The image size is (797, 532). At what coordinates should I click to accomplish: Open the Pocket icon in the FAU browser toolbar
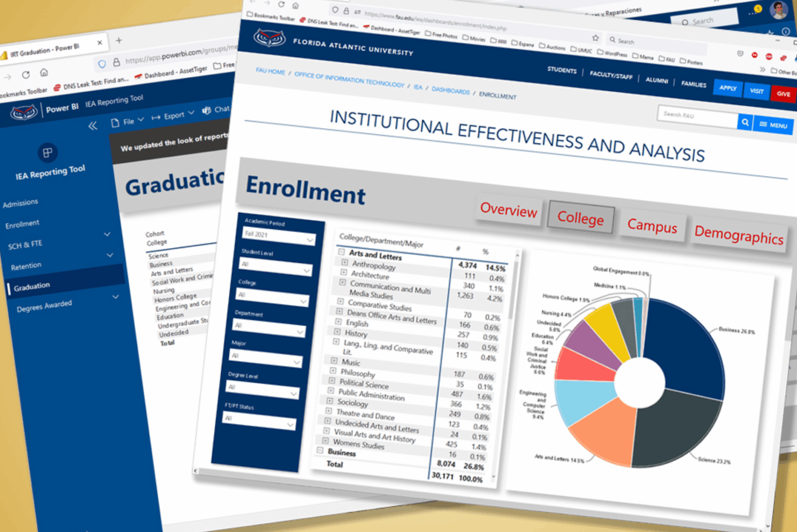[x=740, y=54]
